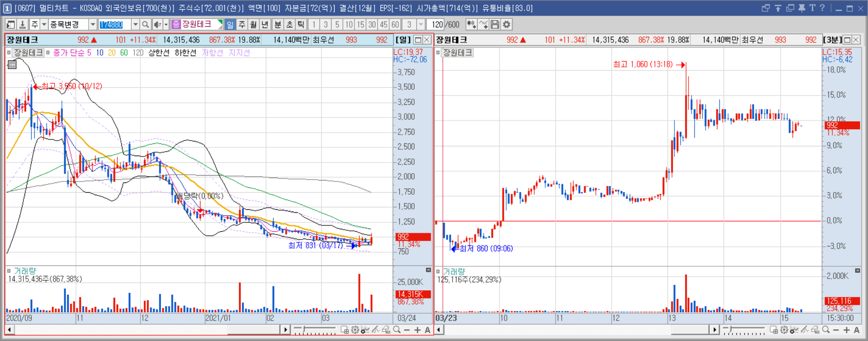Adjust the 3-minute chart zoom slider
This screenshot has width=868, height=341.
pyautogui.click(x=745, y=330)
